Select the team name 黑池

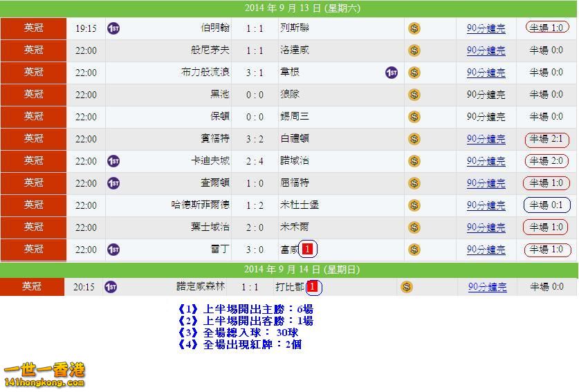click(220, 95)
